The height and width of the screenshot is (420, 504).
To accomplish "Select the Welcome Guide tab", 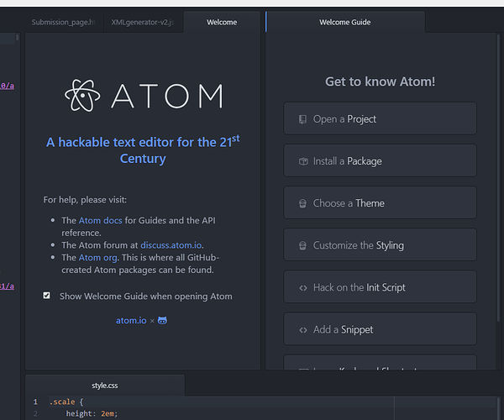I will click(345, 22).
